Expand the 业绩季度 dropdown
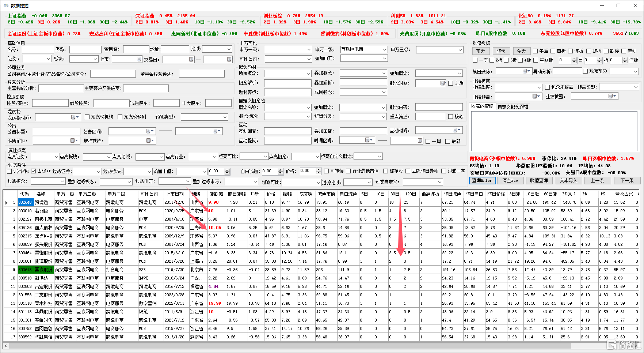Image resolution: width=644 pixels, height=353 pixels. 539,87
